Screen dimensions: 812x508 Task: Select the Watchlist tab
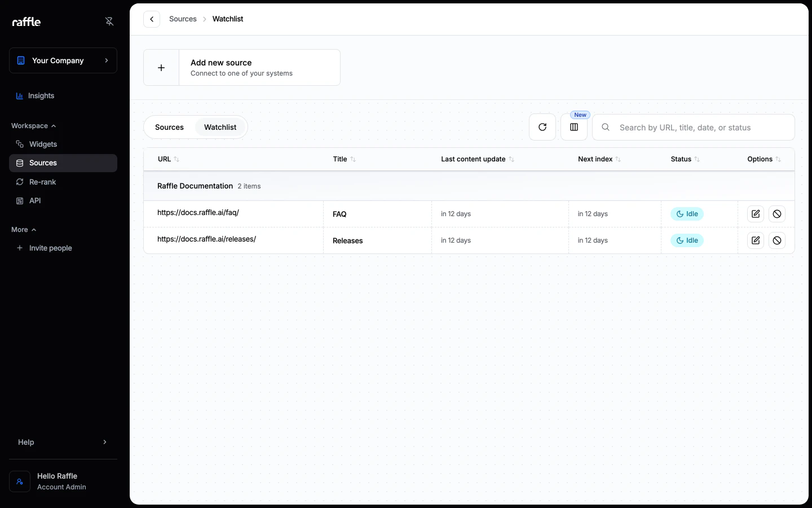(220, 127)
